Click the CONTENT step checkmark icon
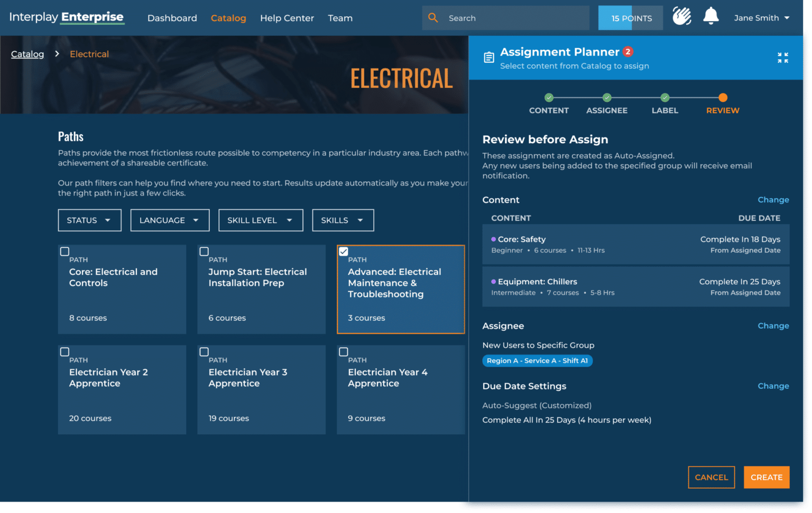The width and height of the screenshot is (812, 513). (x=549, y=97)
